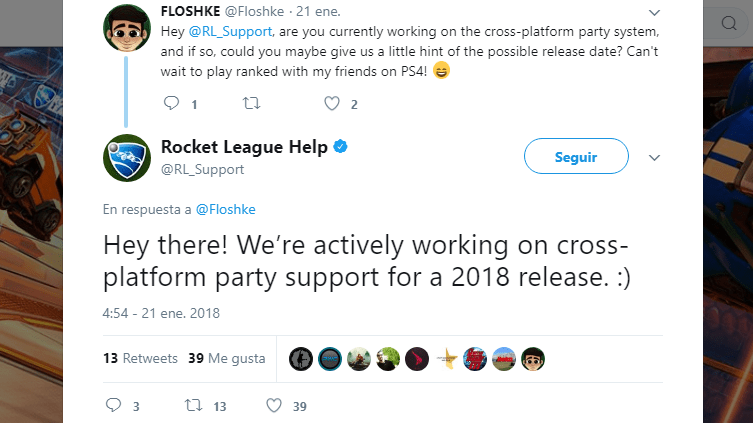Expand options chevron on FLOSHKE's tweet
This screenshot has width=753, height=423.
(x=654, y=13)
